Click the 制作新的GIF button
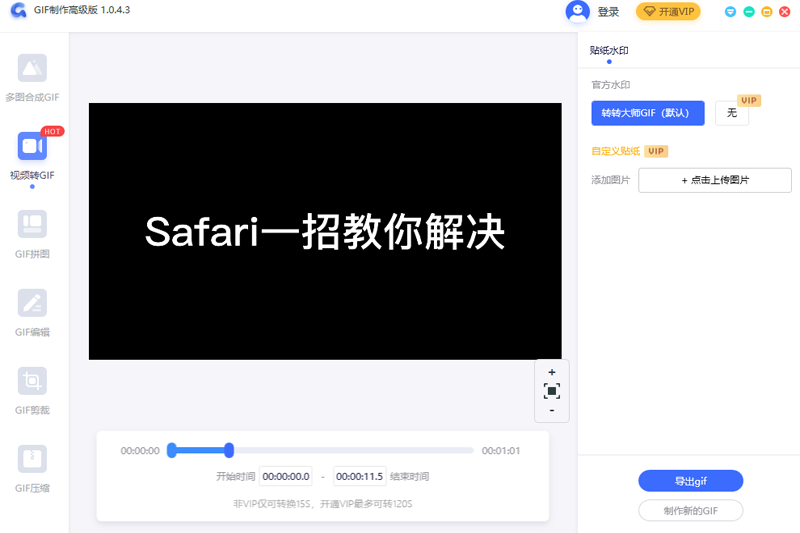The height and width of the screenshot is (533, 800). click(x=690, y=511)
